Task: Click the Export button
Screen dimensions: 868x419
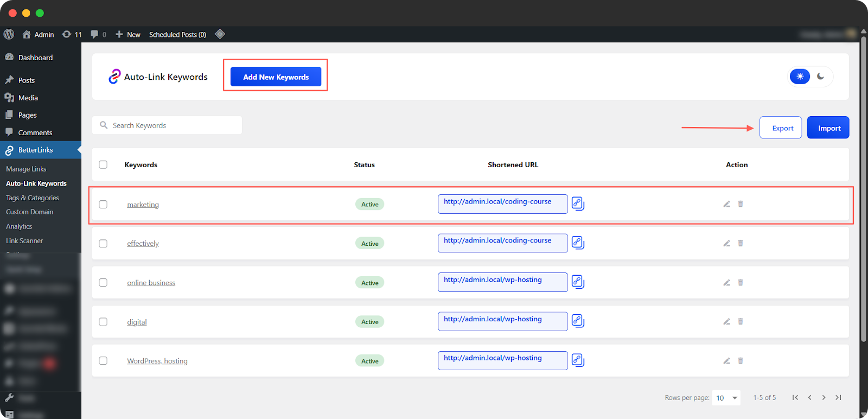Action: 781,128
